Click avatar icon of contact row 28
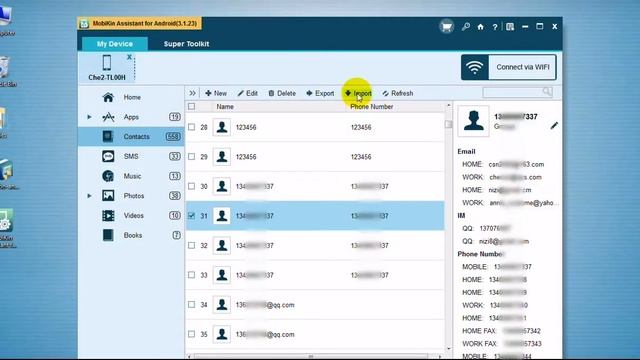The width and height of the screenshot is (640, 360). [222, 127]
